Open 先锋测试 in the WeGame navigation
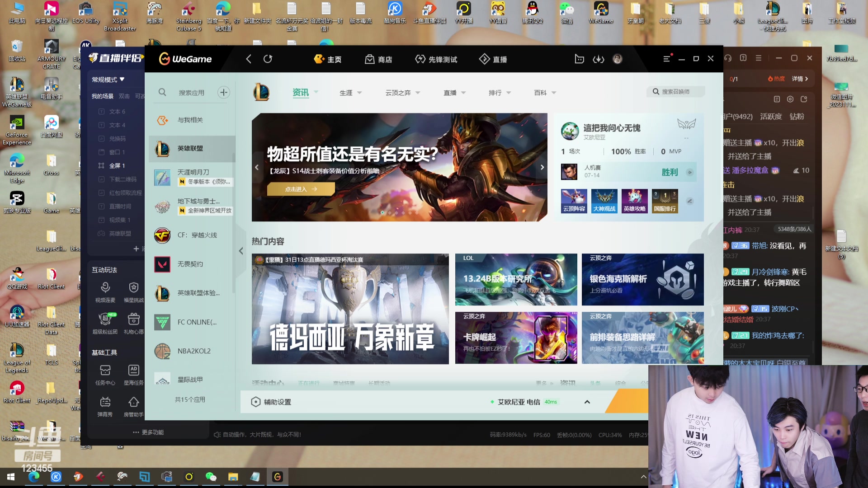Screen dimensions: 868x488 436,59
